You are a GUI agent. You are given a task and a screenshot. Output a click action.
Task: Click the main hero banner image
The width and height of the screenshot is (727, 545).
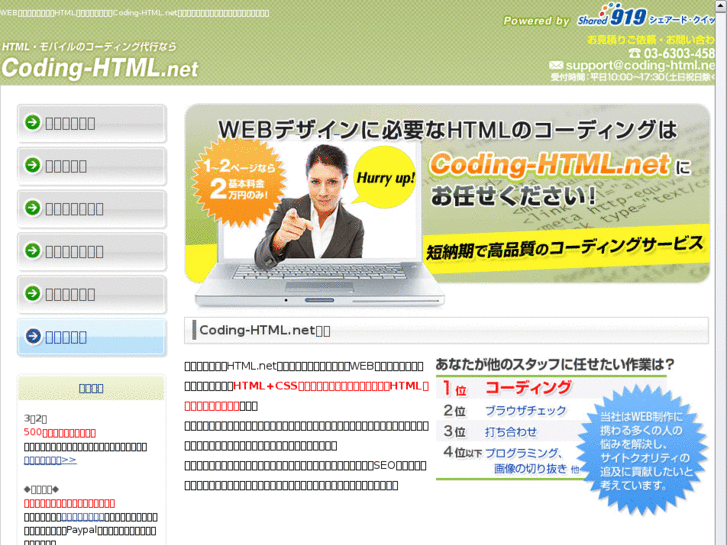(x=447, y=205)
